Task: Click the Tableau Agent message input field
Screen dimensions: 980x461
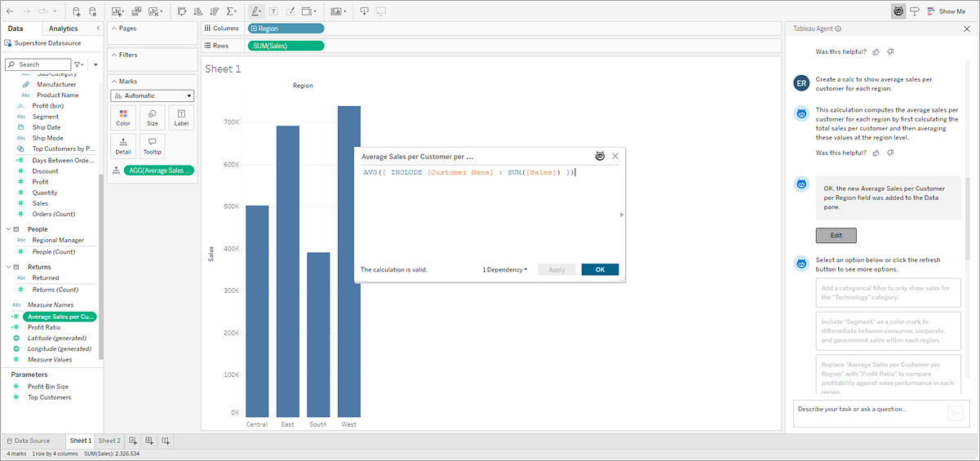Action: [x=867, y=409]
